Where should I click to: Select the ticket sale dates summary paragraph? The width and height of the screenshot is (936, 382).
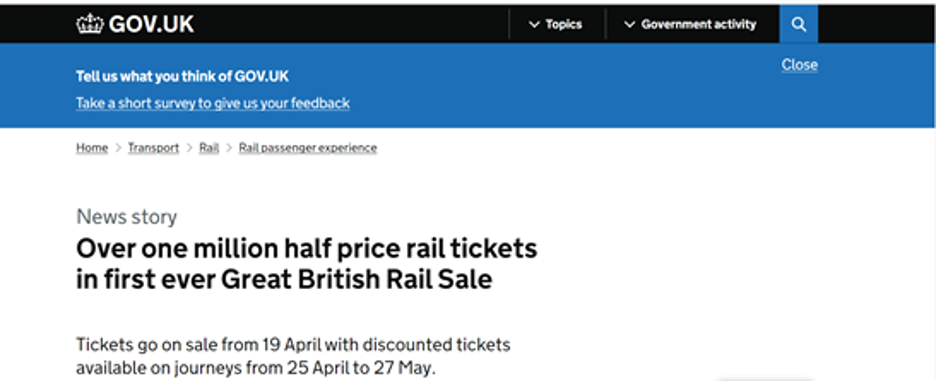[x=293, y=356]
